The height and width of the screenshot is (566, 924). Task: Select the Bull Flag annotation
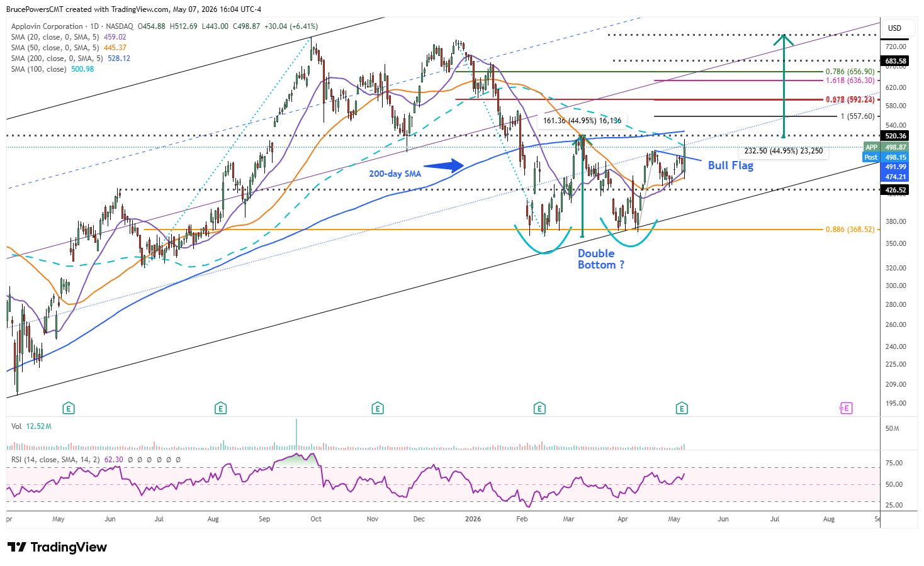pos(730,165)
